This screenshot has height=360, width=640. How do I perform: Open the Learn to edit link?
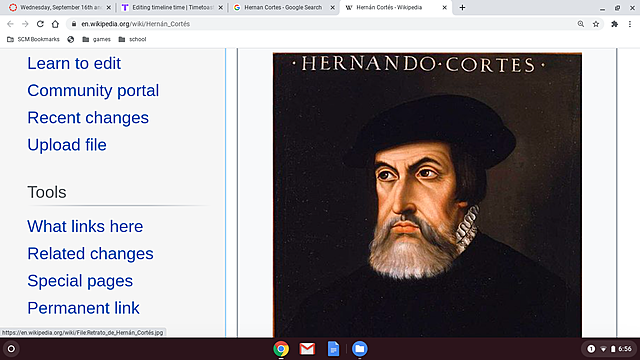click(74, 63)
